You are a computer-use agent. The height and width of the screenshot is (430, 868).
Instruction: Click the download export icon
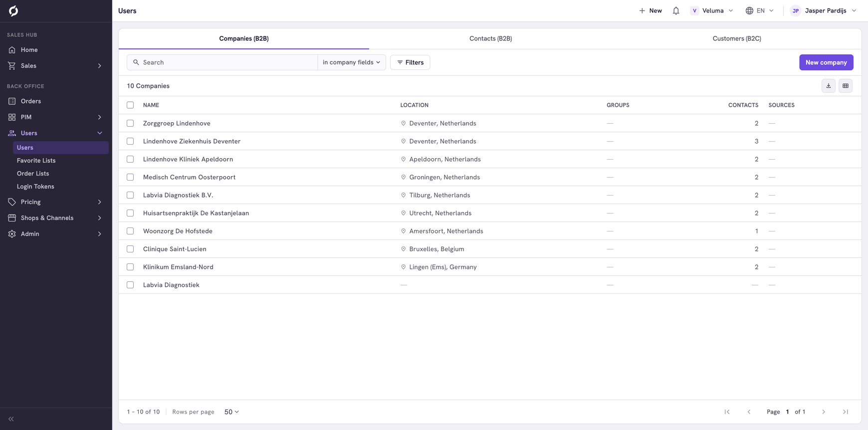coord(829,86)
